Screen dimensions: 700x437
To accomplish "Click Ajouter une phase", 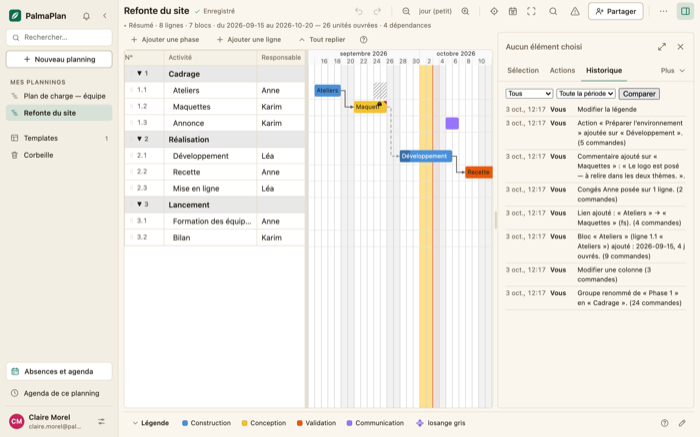I will pyautogui.click(x=165, y=40).
